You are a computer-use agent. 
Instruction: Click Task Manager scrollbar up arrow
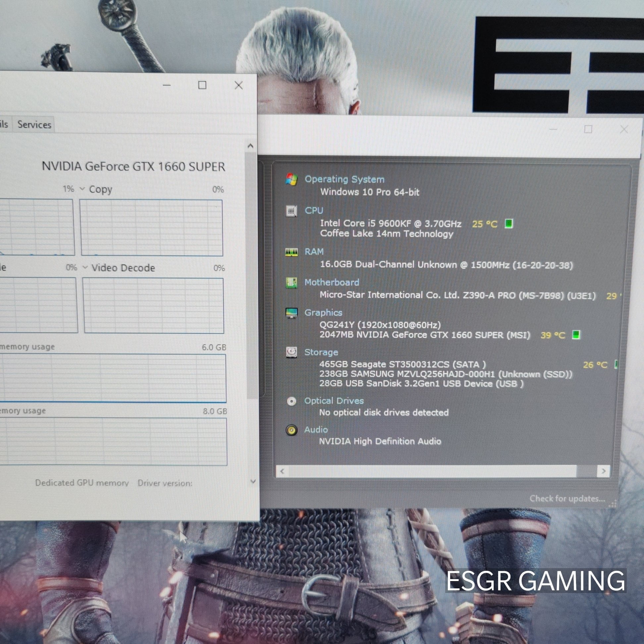coord(251,146)
